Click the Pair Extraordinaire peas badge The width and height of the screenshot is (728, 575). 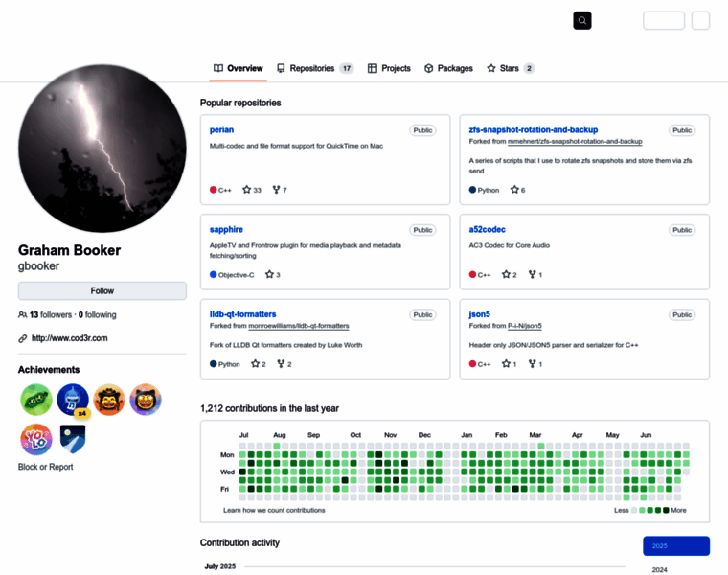(36, 400)
